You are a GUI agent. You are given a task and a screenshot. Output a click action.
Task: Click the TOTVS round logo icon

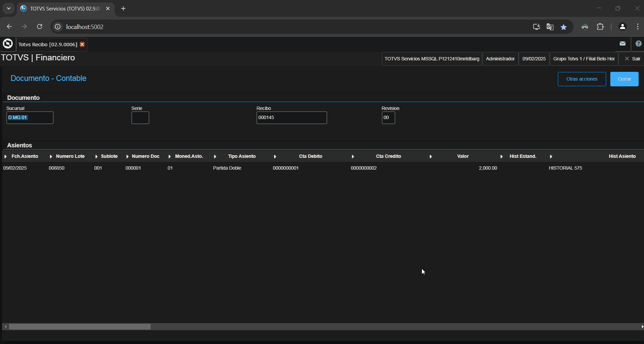point(7,44)
